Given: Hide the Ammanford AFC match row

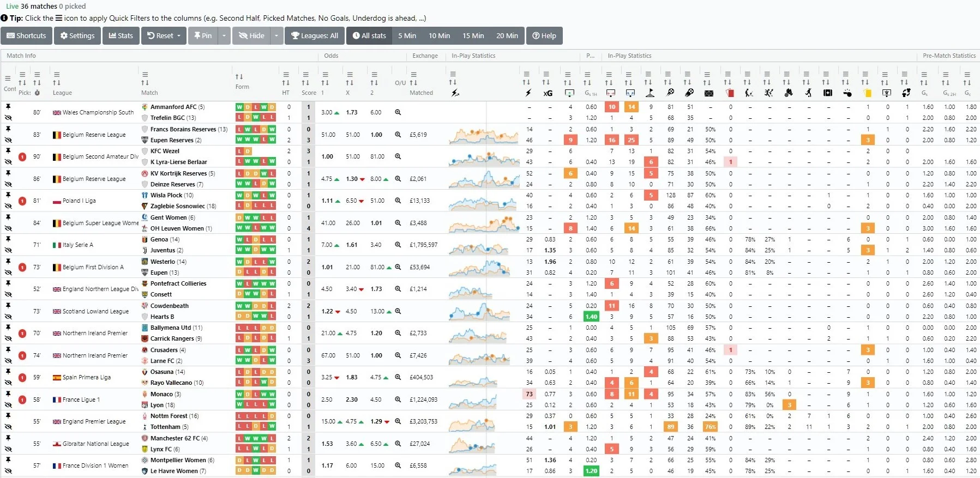Looking at the screenshot, I should tap(8, 118).
